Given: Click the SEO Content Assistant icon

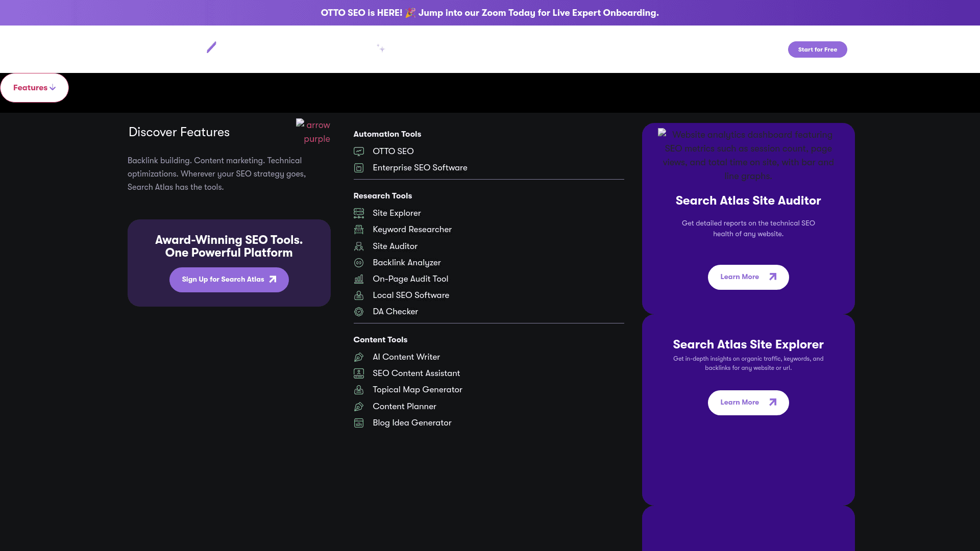Looking at the screenshot, I should click(x=359, y=373).
